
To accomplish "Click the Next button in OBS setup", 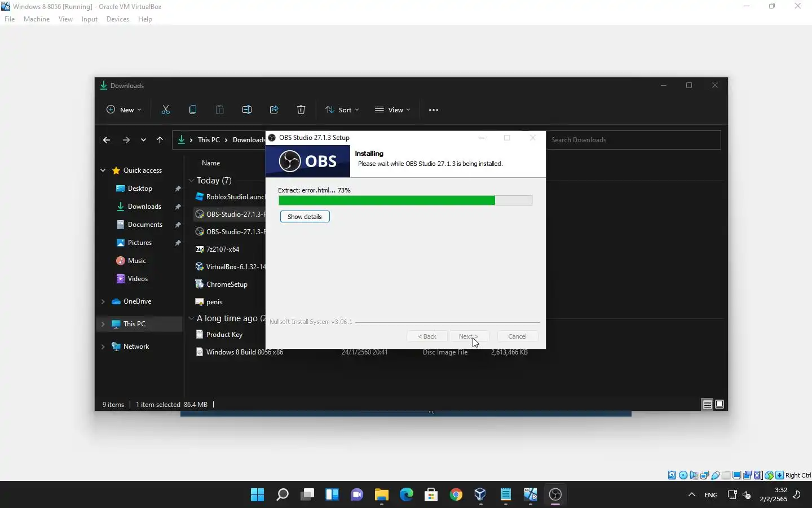I will pyautogui.click(x=469, y=336).
